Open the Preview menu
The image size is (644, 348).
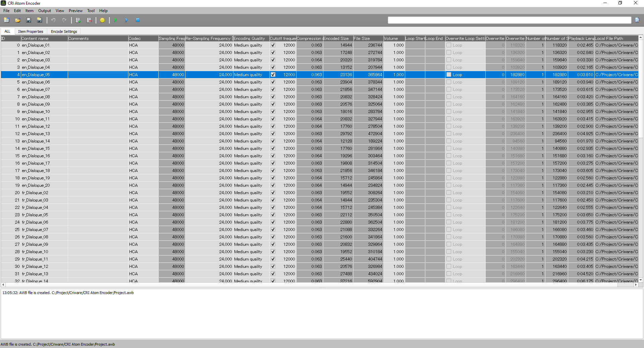(x=75, y=11)
